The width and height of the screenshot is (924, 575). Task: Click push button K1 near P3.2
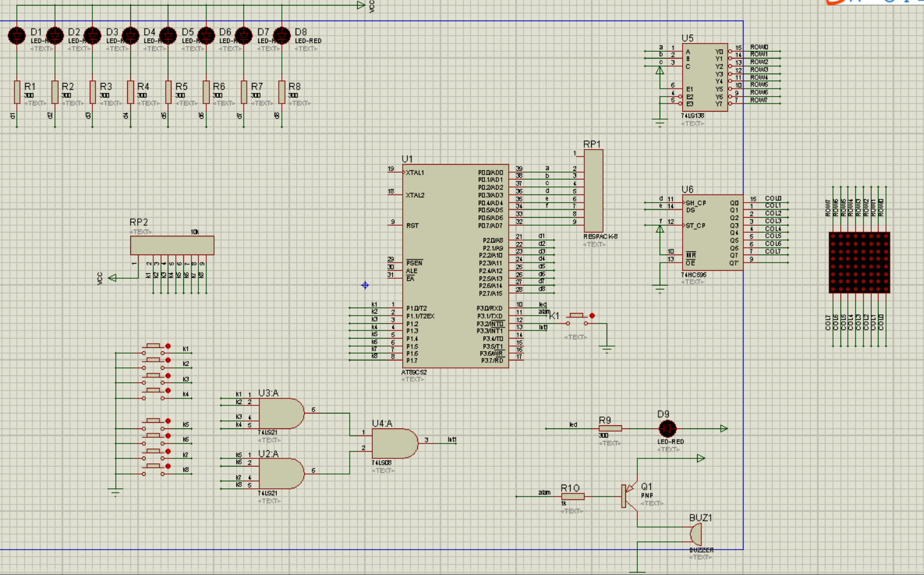click(578, 319)
